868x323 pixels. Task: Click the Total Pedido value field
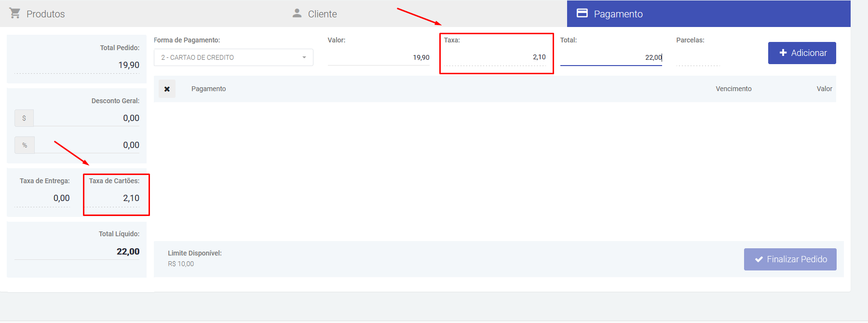click(x=77, y=65)
